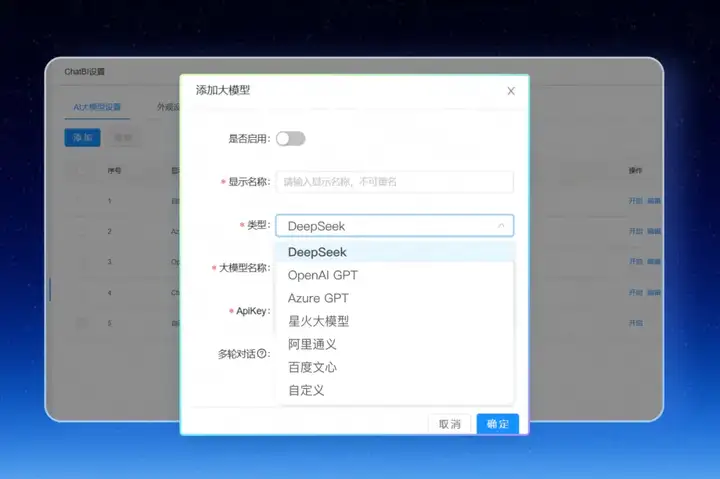
Task: Click the grey button next to 添加
Action: (x=123, y=137)
